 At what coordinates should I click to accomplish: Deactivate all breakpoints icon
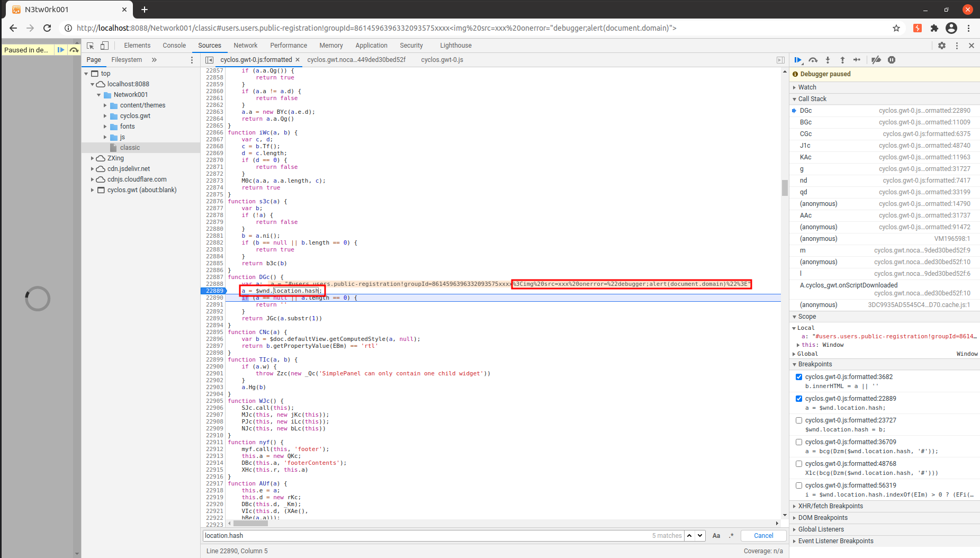(x=876, y=60)
